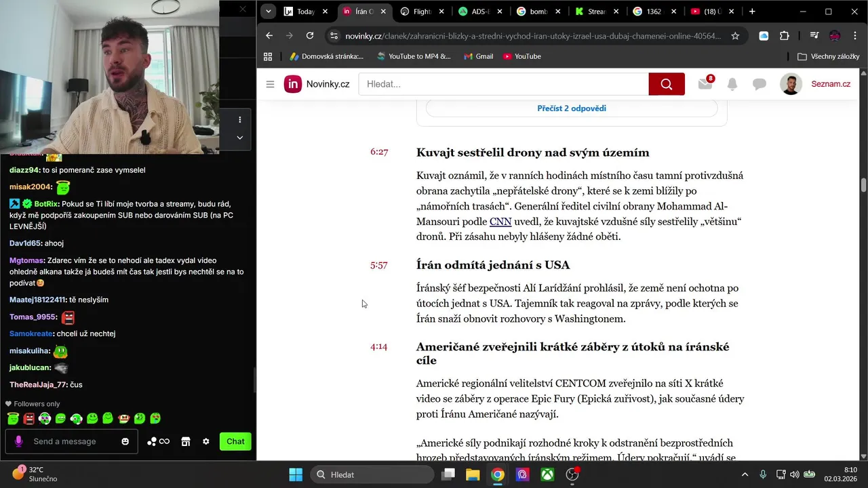The width and height of the screenshot is (868, 488).
Task: Collapse the stream panel with the chevron
Action: tap(239, 138)
